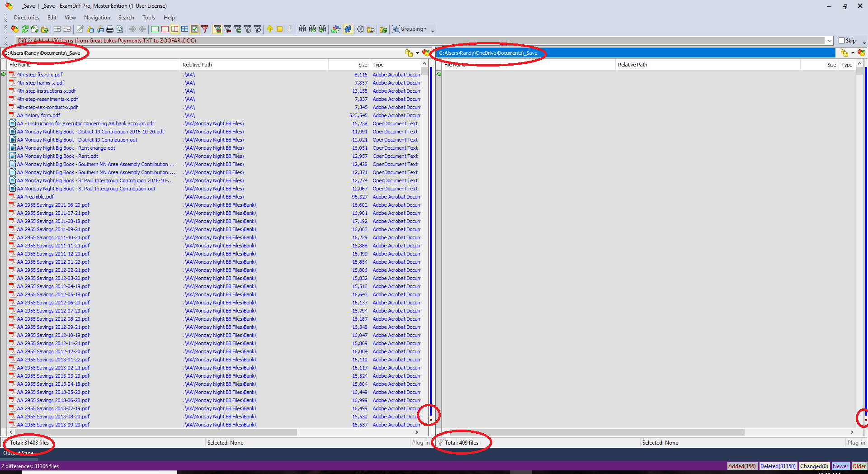Click the pencil Edit file icon
Viewport: 868px width, 474px height.
tap(80, 29)
